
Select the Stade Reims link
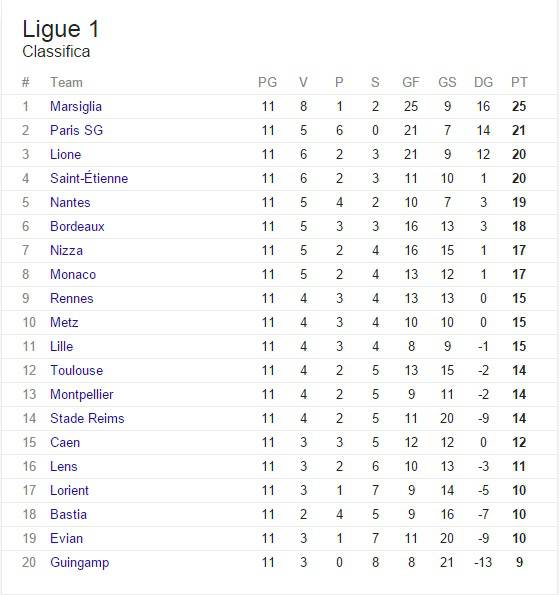(x=87, y=419)
